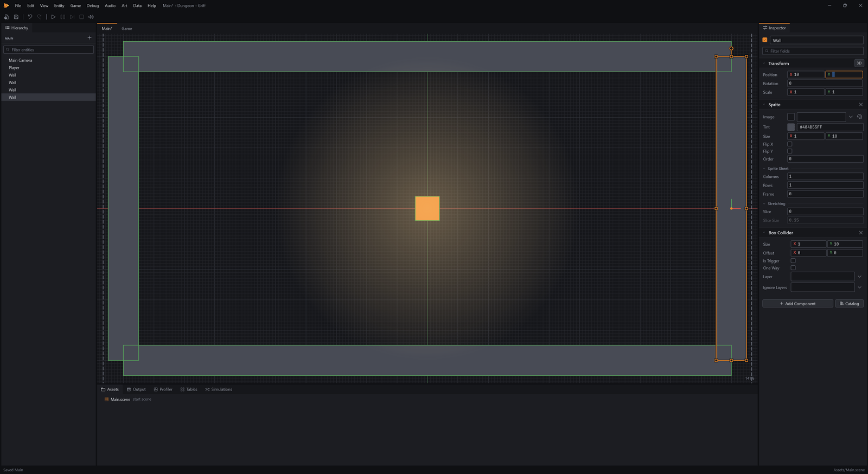The image size is (868, 474).
Task: Open the component Catalog button
Action: [x=850, y=304]
